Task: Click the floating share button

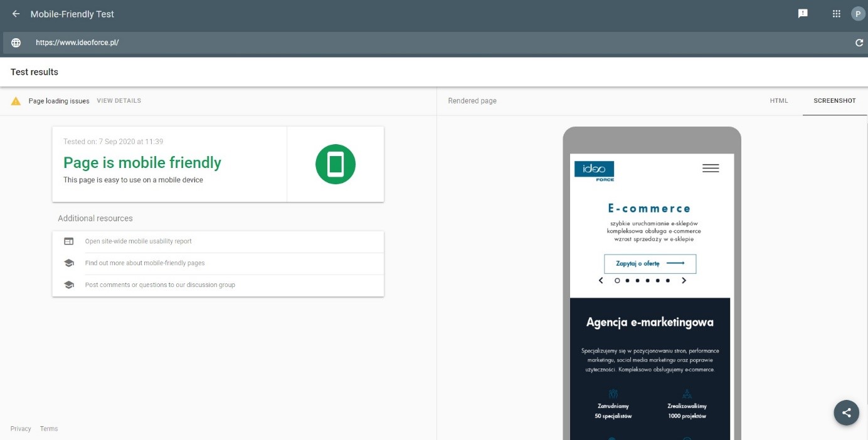Action: click(x=846, y=412)
